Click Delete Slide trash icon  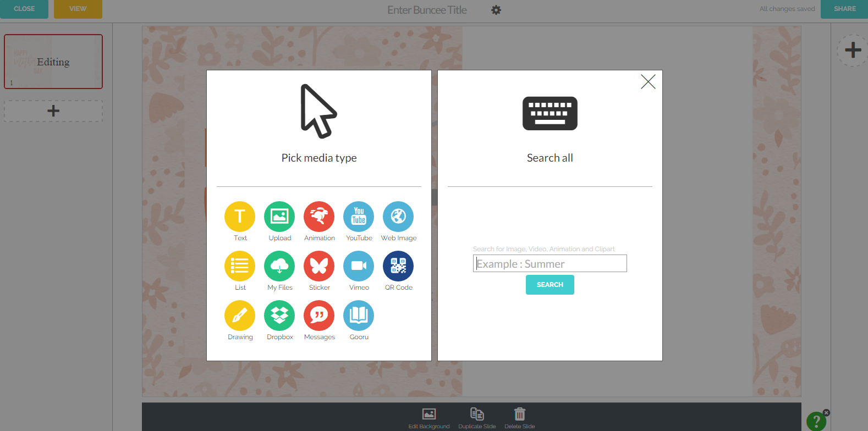[x=520, y=414]
